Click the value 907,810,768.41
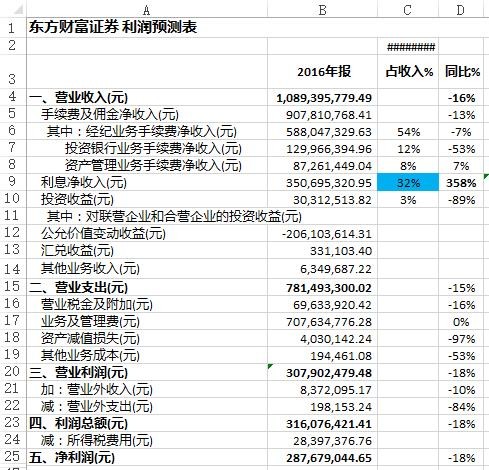 (322, 115)
